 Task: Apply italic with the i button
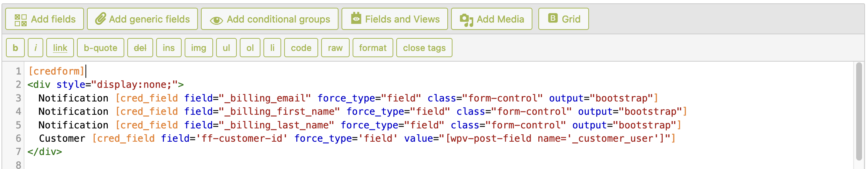pos(36,48)
